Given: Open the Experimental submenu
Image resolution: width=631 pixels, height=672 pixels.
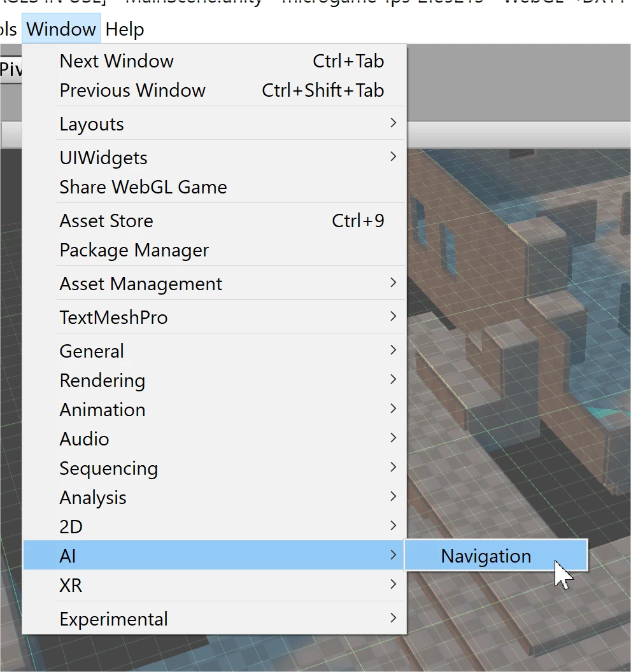Looking at the screenshot, I should tap(215, 619).
